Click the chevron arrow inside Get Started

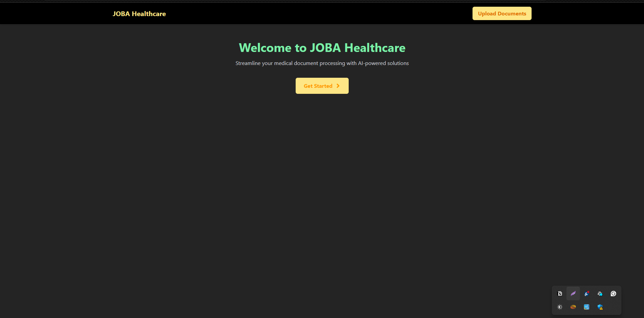click(338, 86)
